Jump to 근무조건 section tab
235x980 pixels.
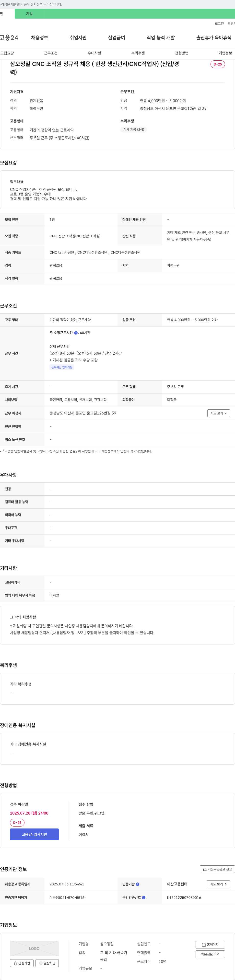pos(51,53)
